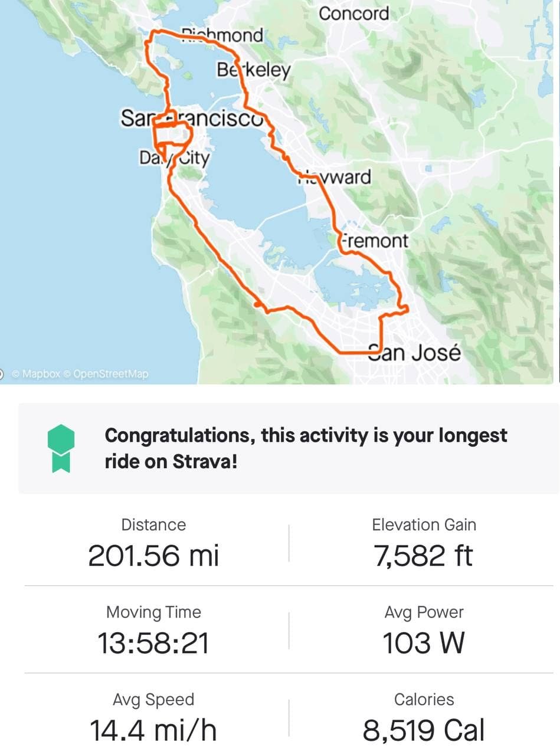The height and width of the screenshot is (755, 560).
Task: Tap the 8,519 Cal calories value
Action: pyautogui.click(x=424, y=730)
